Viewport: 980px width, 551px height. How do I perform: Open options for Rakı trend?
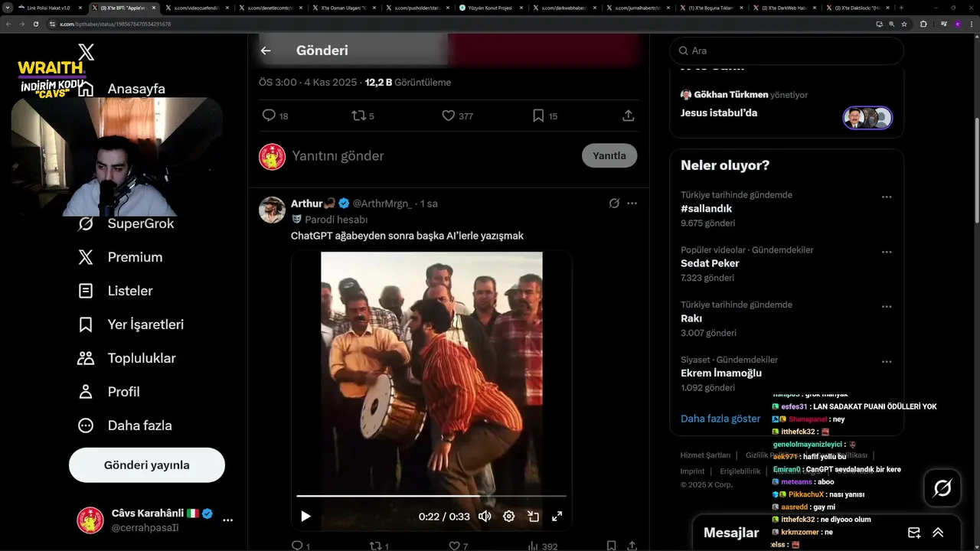click(887, 307)
